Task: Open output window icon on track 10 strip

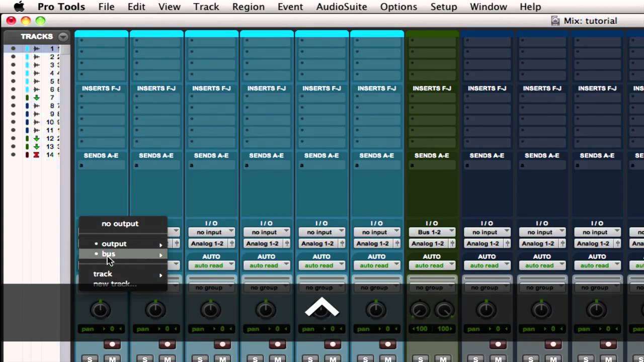Action: pos(618,243)
